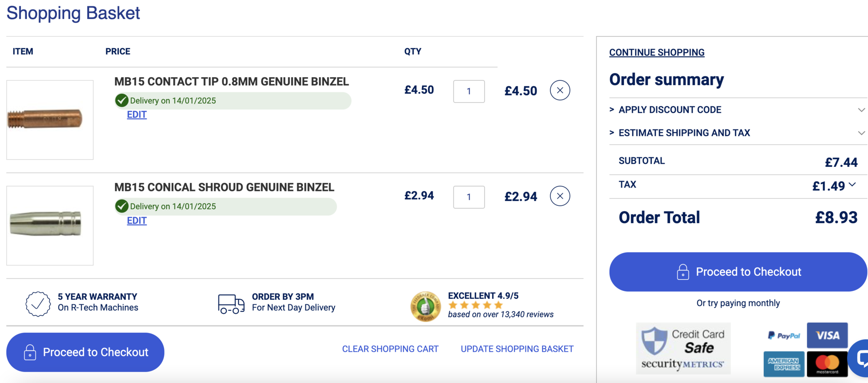868x383 pixels.
Task: Open the live chat bubble
Action: 860,358
